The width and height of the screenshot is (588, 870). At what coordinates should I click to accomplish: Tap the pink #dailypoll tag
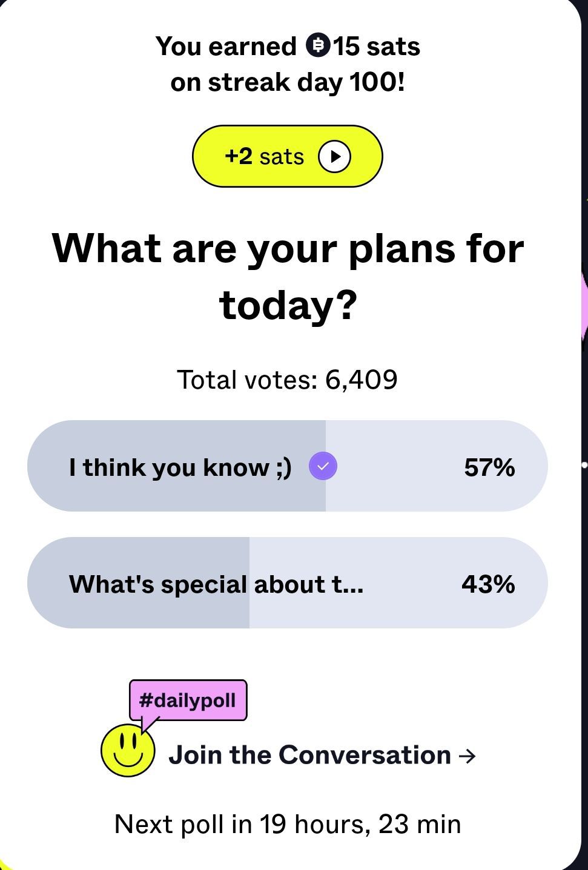tap(188, 700)
